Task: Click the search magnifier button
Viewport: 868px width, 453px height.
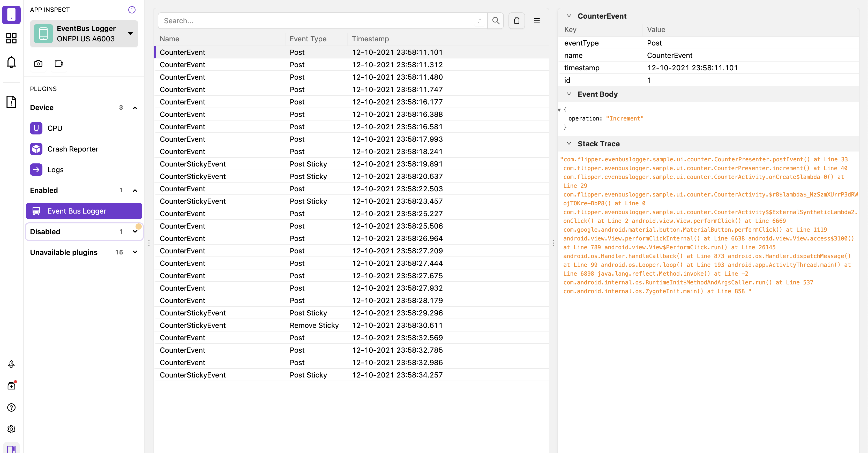Action: (x=495, y=21)
